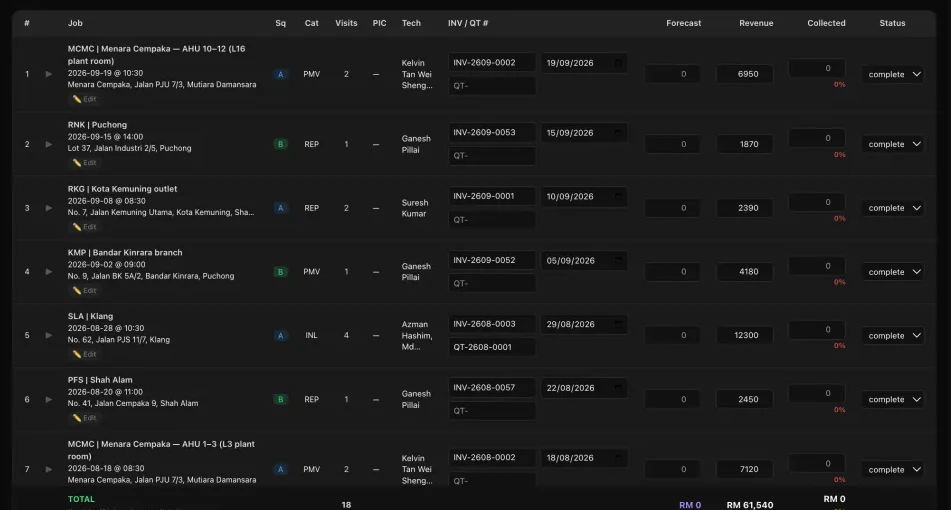Click the revenue field showing 6950

pyautogui.click(x=745, y=74)
